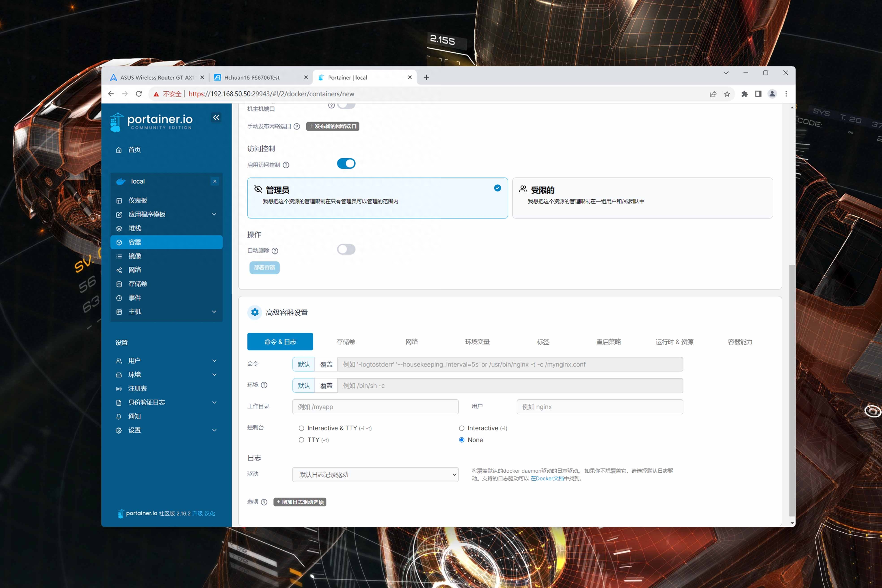The width and height of the screenshot is (882, 588).
Task: Select 容器 containers in the sidebar
Action: [x=166, y=242]
